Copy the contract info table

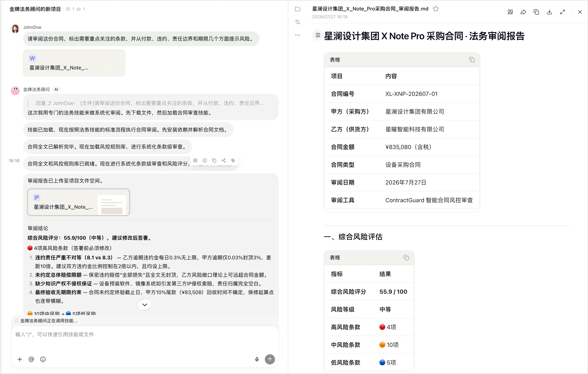point(472,60)
